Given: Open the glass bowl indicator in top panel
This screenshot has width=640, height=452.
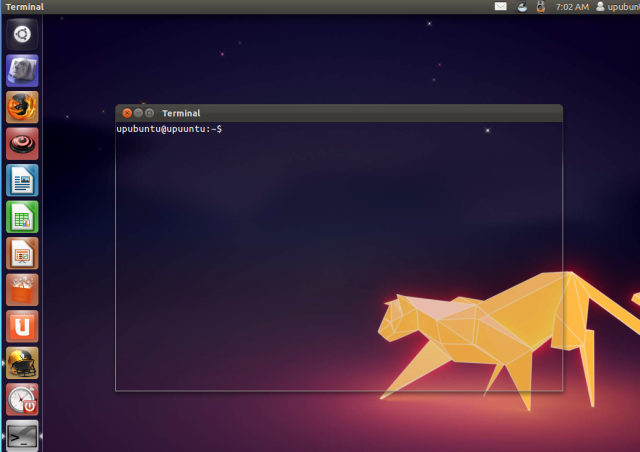Looking at the screenshot, I should 522,7.
